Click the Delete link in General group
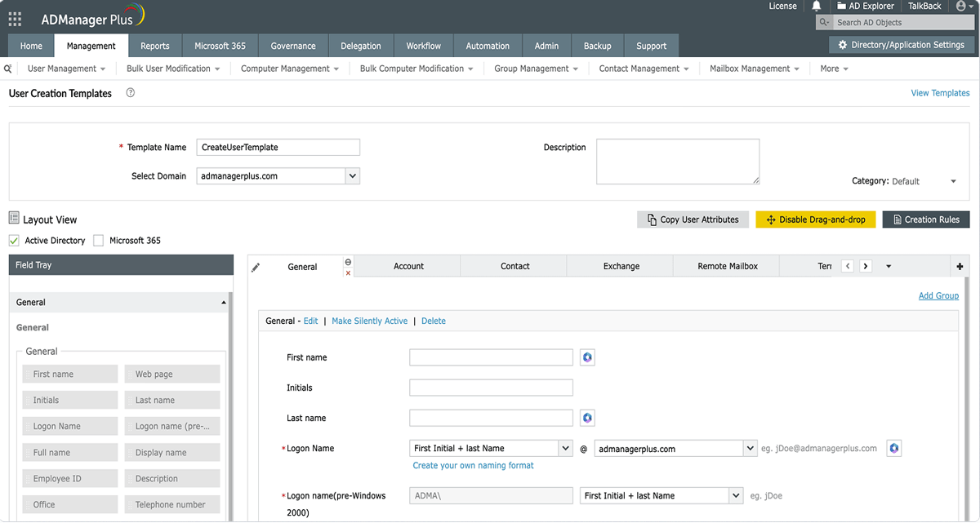This screenshot has height=523, width=980. tap(434, 321)
